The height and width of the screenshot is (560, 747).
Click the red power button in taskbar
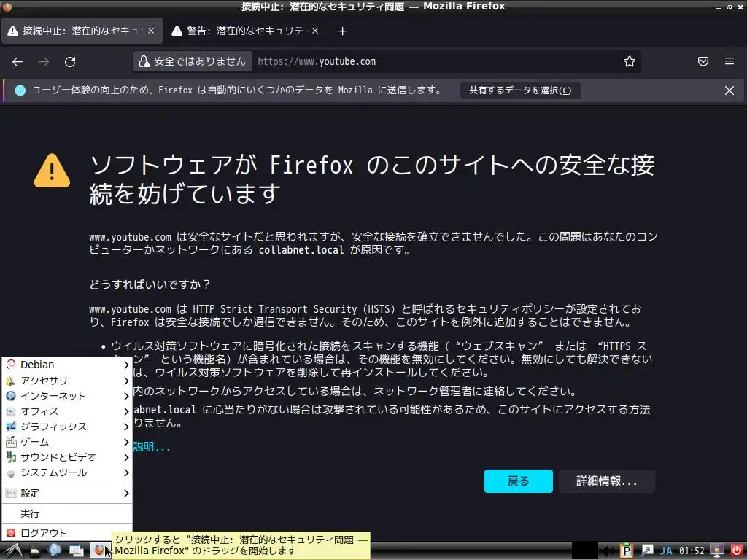click(737, 551)
